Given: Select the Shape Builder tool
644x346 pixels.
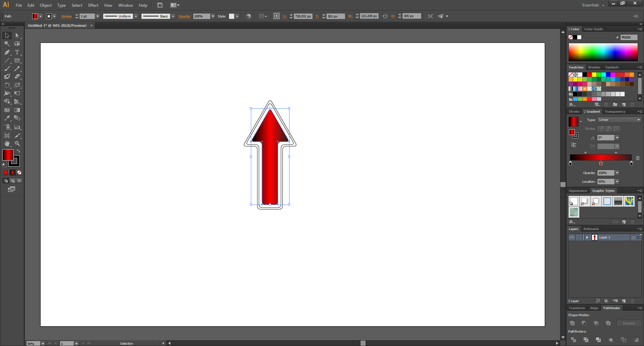Looking at the screenshot, I should [x=7, y=102].
